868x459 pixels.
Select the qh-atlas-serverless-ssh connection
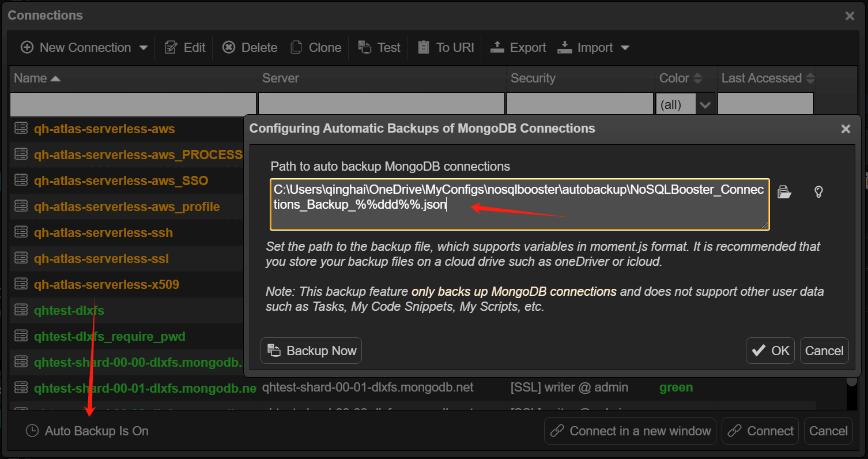pyautogui.click(x=103, y=232)
